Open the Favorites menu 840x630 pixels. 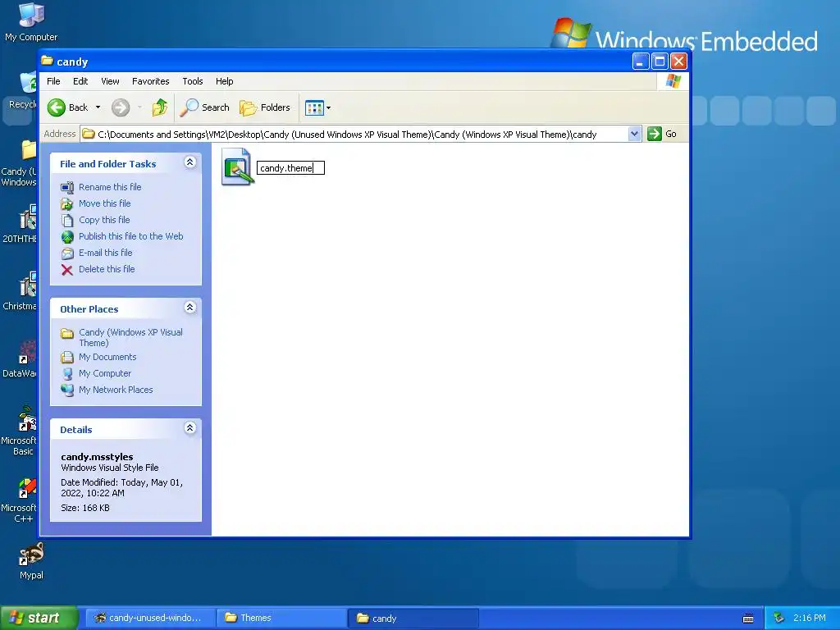[151, 81]
